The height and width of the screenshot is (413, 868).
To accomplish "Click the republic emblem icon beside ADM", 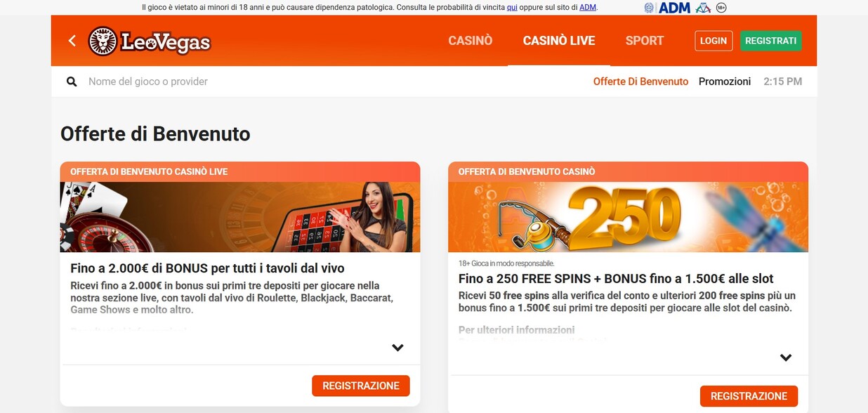I will click(x=649, y=8).
